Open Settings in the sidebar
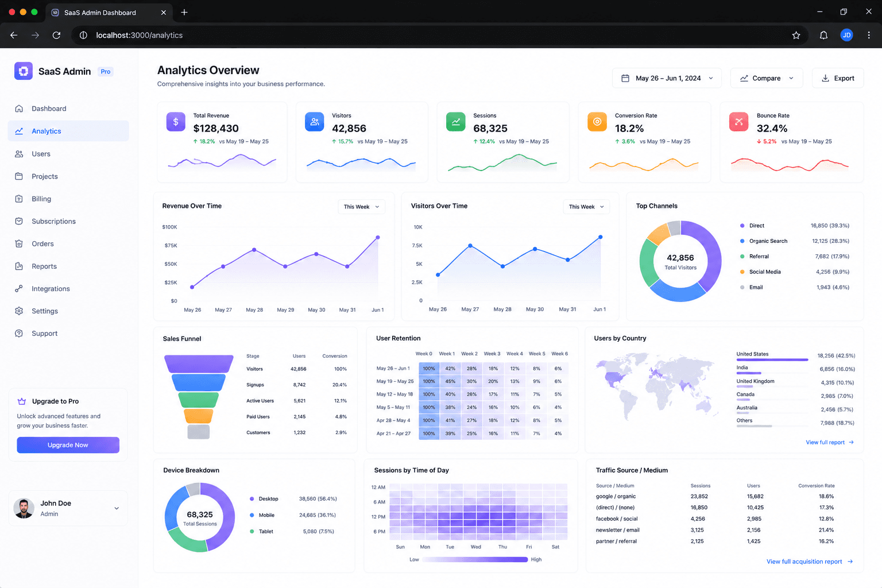This screenshot has height=588, width=882. (68, 311)
